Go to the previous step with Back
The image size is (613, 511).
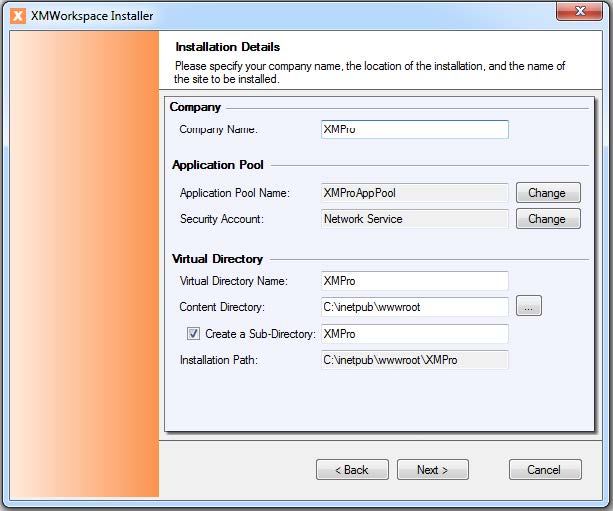coord(352,469)
